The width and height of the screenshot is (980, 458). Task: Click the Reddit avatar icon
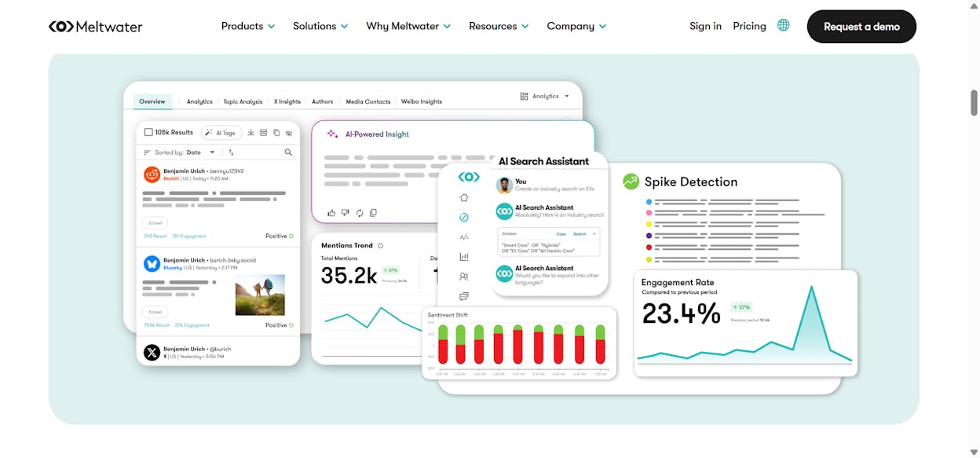(x=152, y=174)
